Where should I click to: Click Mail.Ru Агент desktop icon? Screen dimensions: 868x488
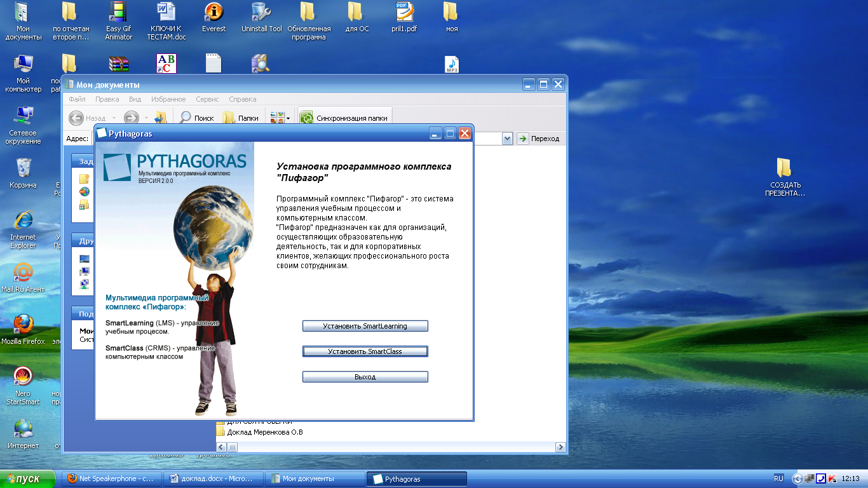click(23, 278)
